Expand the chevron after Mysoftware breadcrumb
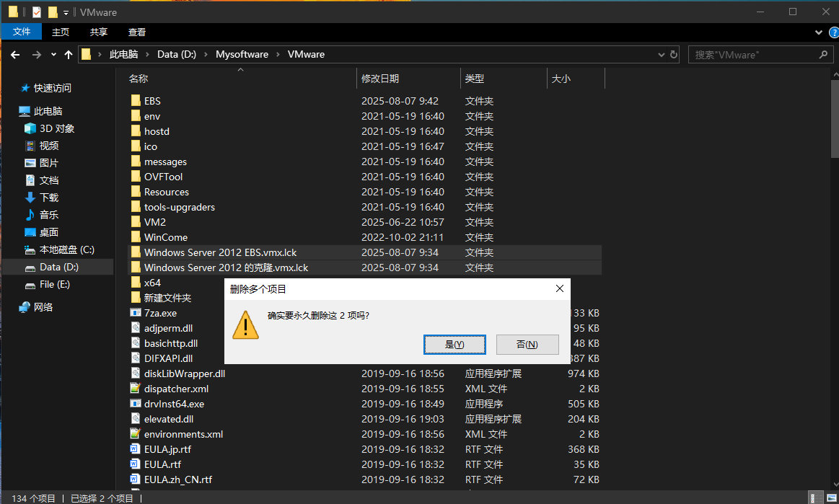 tap(278, 55)
